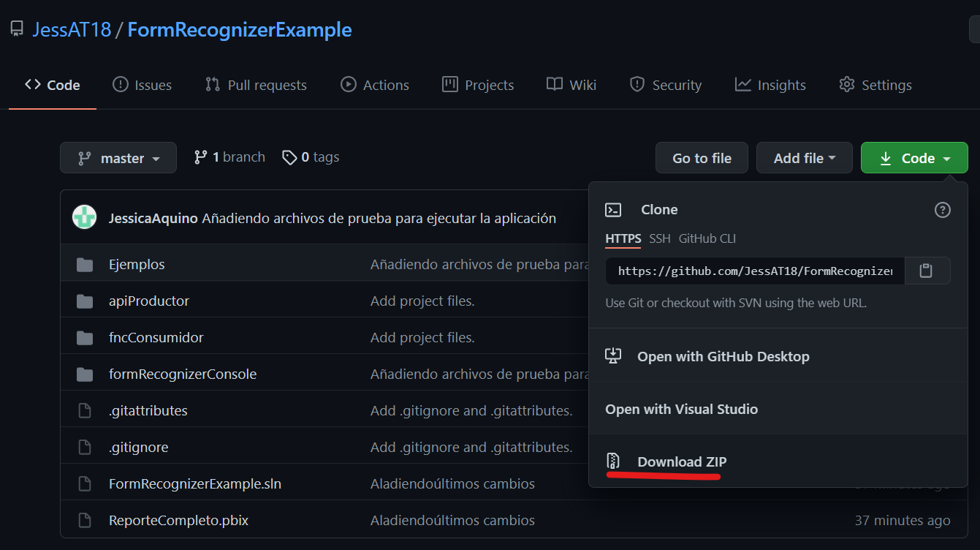The width and height of the screenshot is (980, 550).
Task: Open commit message in .gitattributes row
Action: 471,410
